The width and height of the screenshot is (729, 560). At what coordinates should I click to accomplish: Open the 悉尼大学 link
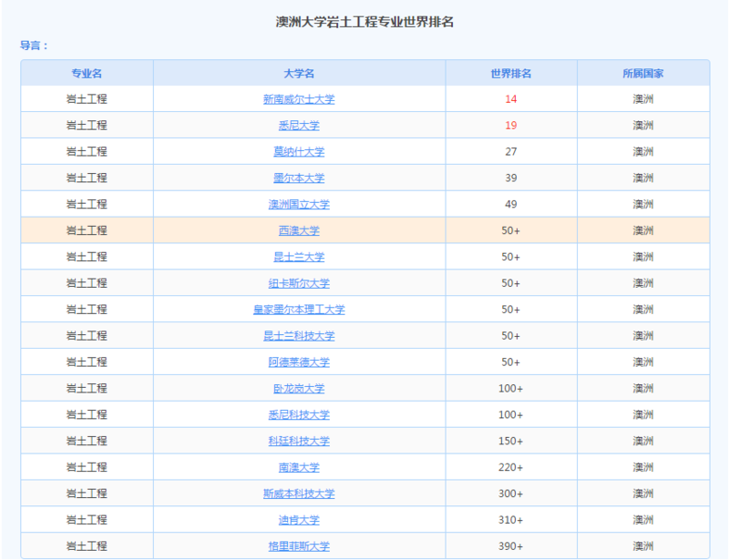pyautogui.click(x=299, y=126)
